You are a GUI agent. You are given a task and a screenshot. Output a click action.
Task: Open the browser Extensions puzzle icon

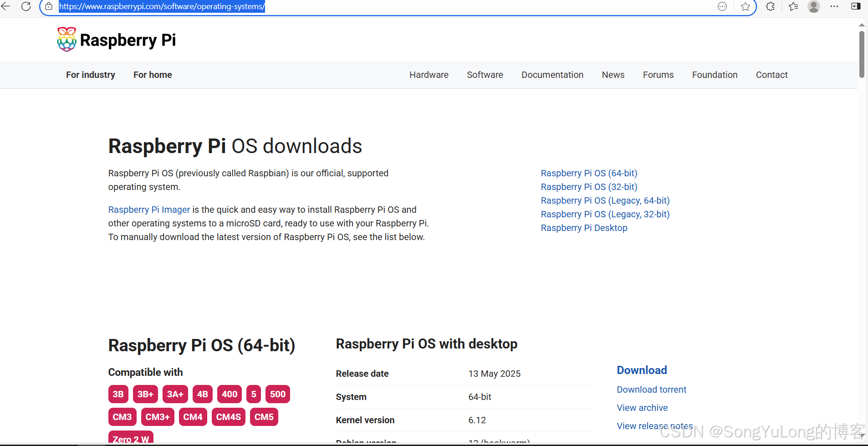tap(771, 6)
